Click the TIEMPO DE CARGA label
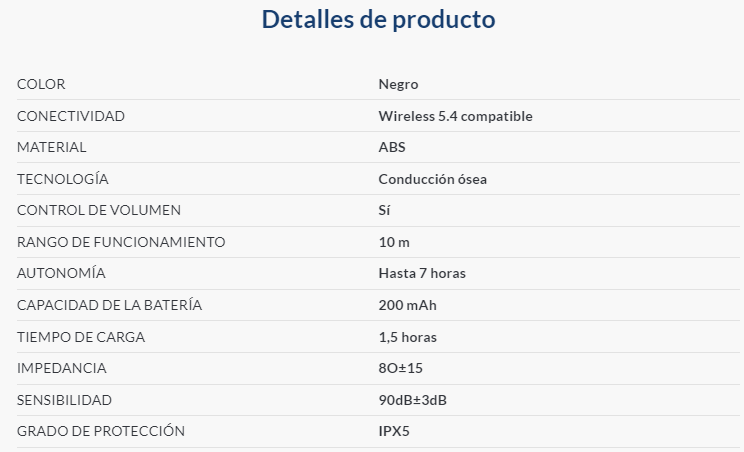744x452 pixels. coord(81,337)
